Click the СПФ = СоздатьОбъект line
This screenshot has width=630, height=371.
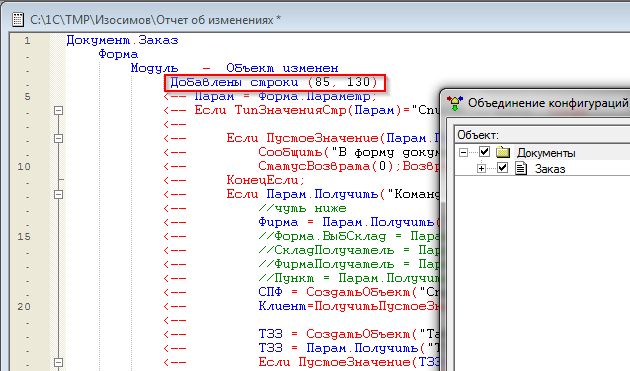point(349,292)
